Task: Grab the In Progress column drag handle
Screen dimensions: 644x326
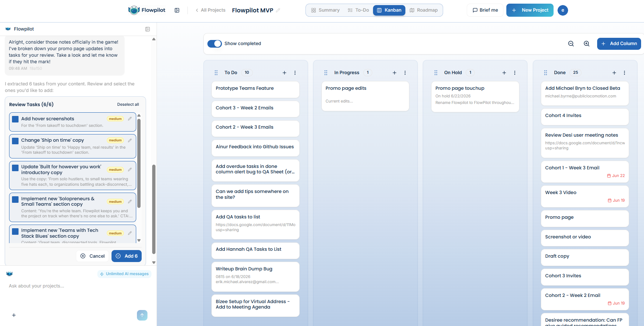Action: [326, 73]
